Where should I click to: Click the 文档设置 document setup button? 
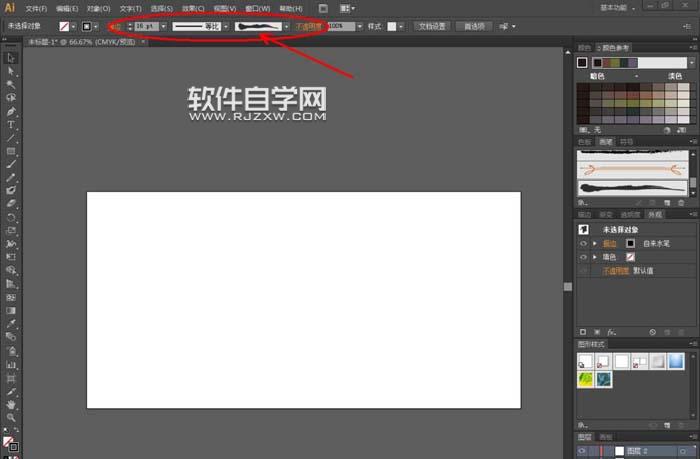pos(432,26)
